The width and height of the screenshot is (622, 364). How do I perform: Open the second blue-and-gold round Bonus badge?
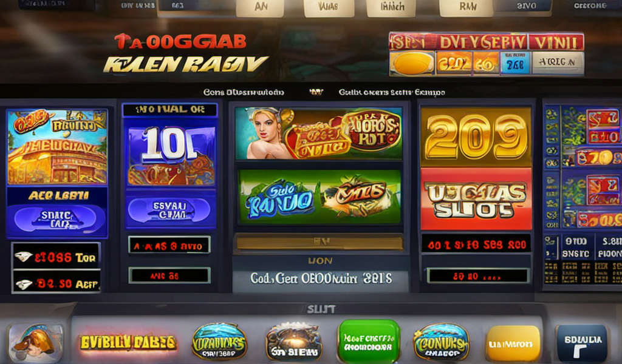point(441,343)
